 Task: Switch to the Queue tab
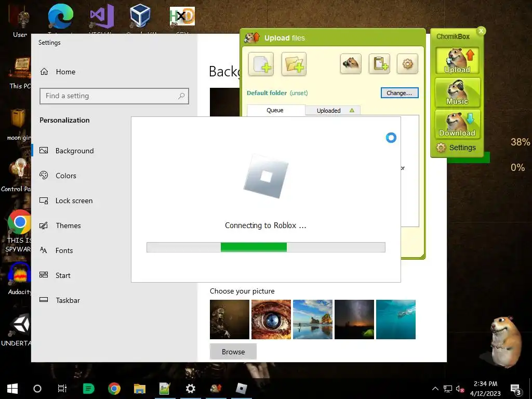(275, 110)
